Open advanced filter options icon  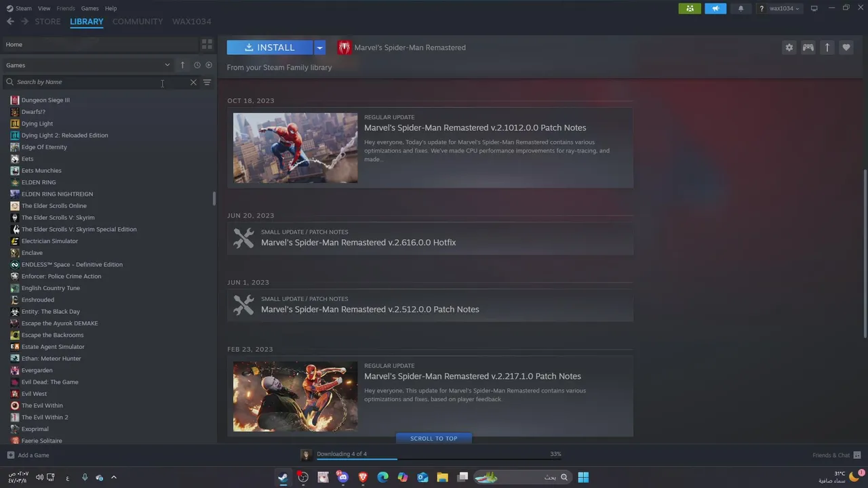click(207, 82)
